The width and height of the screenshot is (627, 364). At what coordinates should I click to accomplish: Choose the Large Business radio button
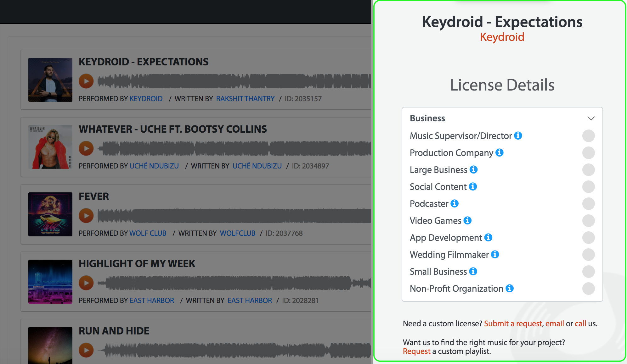click(589, 170)
